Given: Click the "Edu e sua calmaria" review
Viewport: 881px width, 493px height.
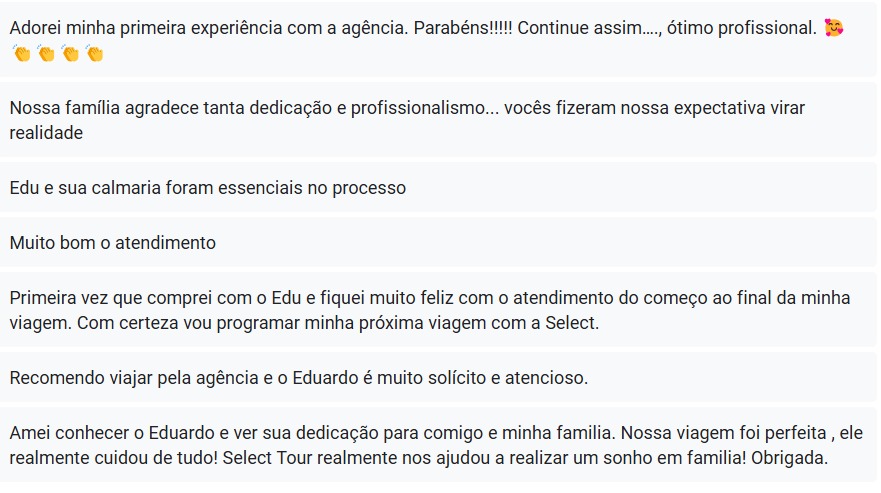Looking at the screenshot, I should [207, 188].
